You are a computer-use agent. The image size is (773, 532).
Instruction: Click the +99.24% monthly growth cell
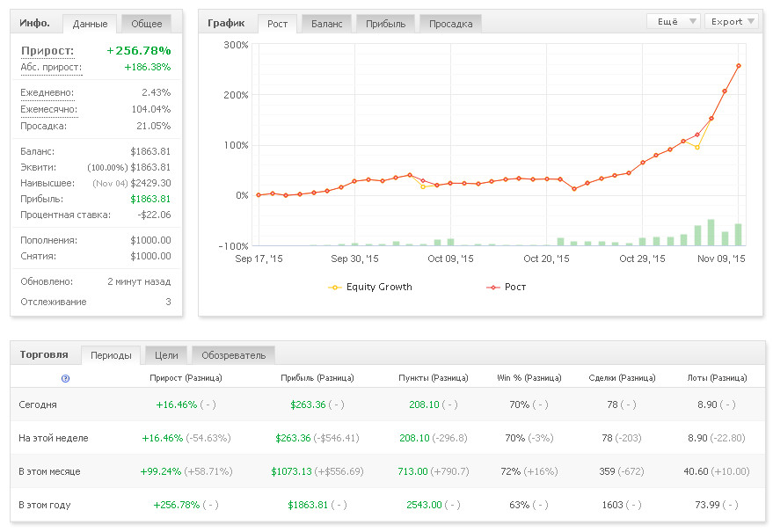click(161, 471)
